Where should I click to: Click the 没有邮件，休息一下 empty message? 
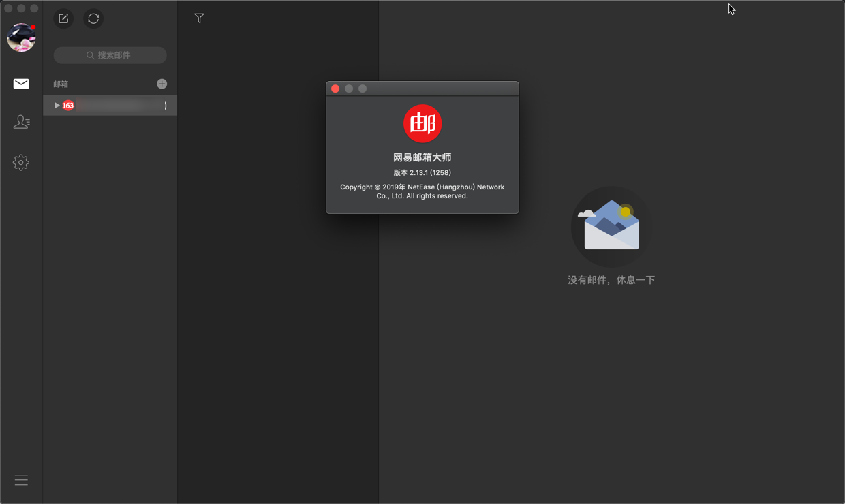[x=611, y=280]
